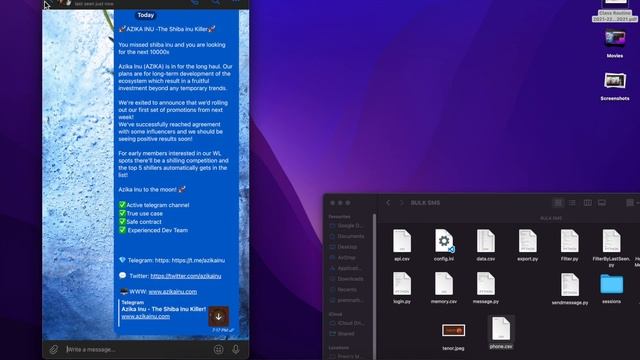Open the Finder group-by dropdown
The width and height of the screenshot is (640, 360).
632,203
